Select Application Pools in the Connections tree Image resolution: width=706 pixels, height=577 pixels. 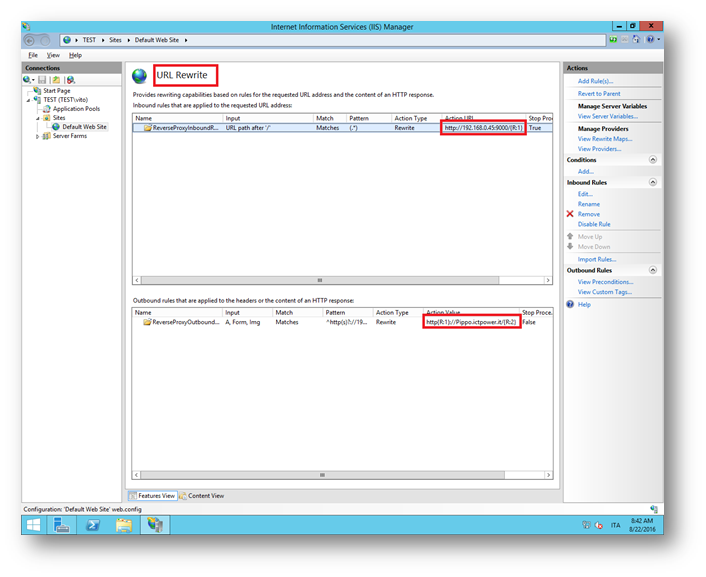click(76, 108)
